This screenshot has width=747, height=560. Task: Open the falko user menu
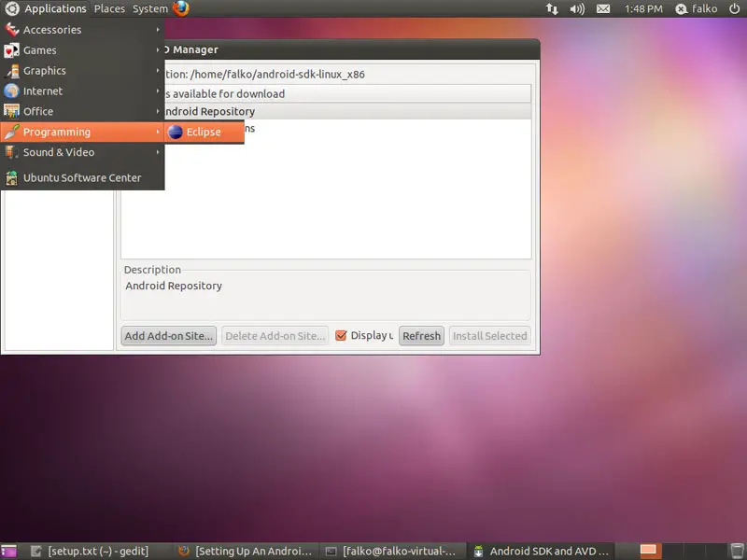pos(696,8)
